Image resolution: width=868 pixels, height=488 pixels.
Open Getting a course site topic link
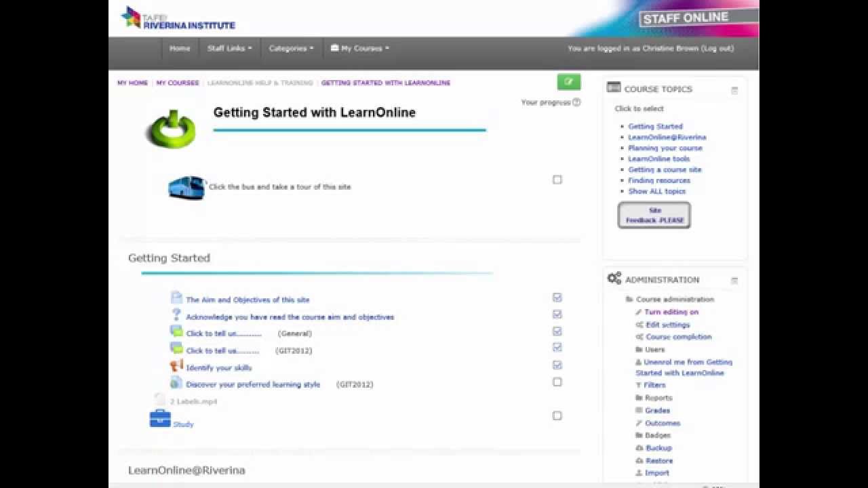[x=665, y=169]
